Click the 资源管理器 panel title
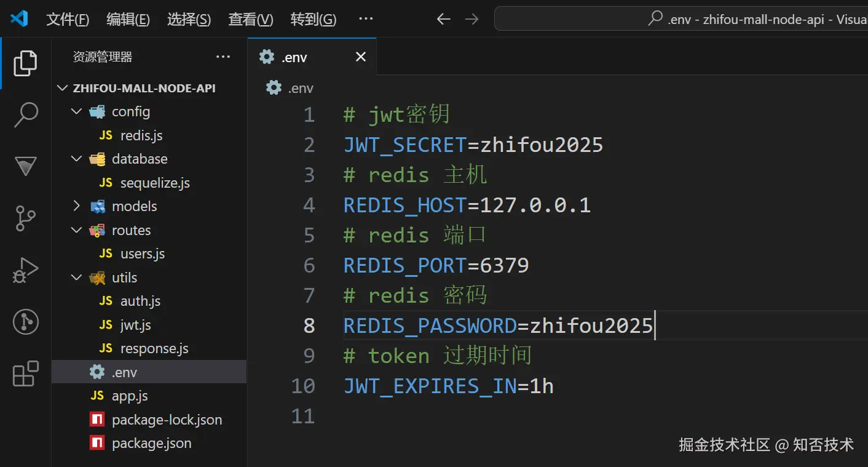Image resolution: width=868 pixels, height=467 pixels. [x=103, y=57]
